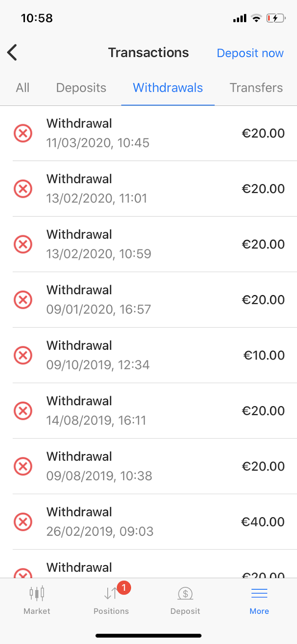Image resolution: width=297 pixels, height=644 pixels.
Task: Open the €40.00 withdrawal entry
Action: tap(263, 522)
